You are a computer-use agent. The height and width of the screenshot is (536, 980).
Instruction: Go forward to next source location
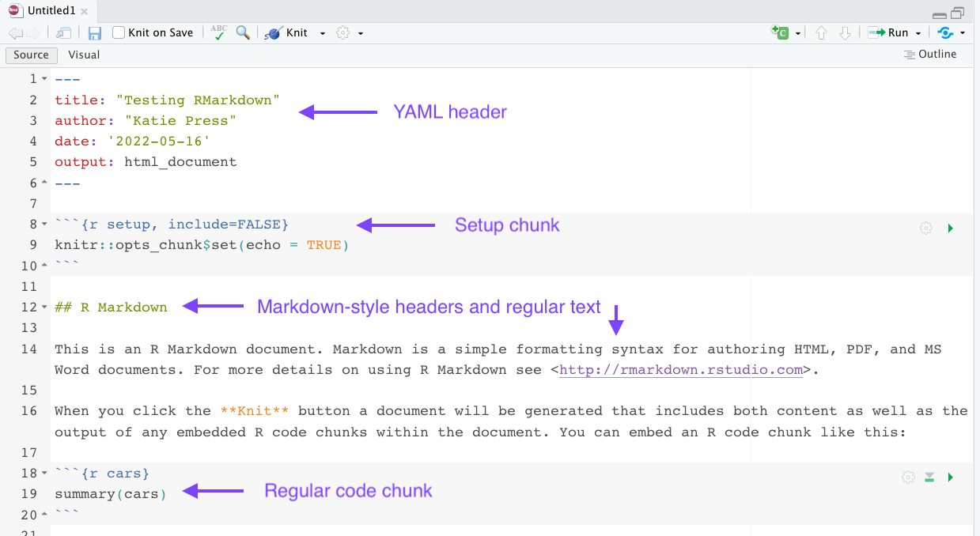point(32,33)
